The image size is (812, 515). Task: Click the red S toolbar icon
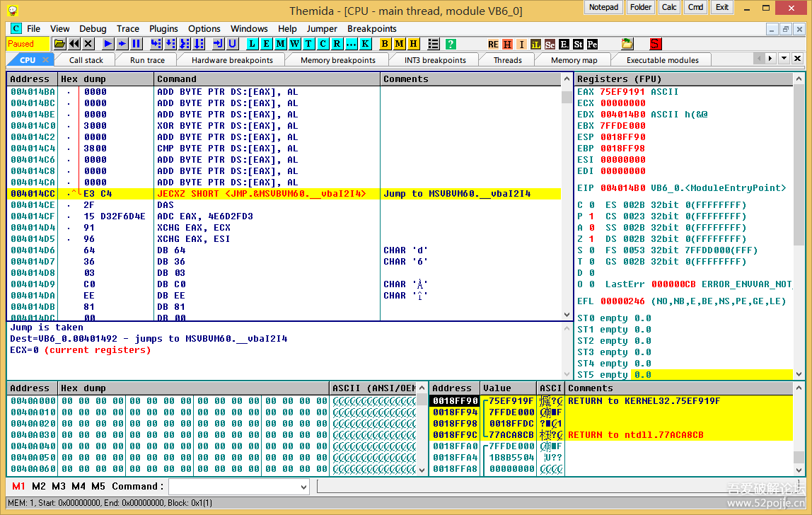pyautogui.click(x=655, y=44)
